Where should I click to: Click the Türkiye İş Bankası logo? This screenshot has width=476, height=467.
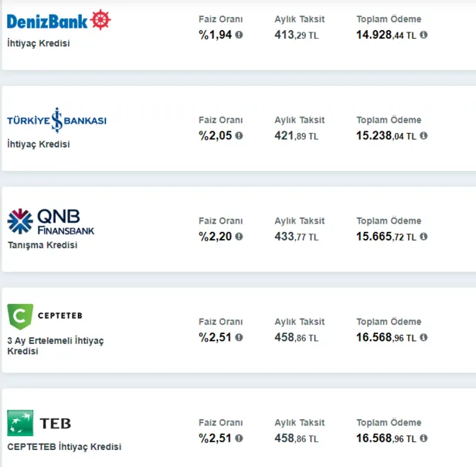coord(56,121)
